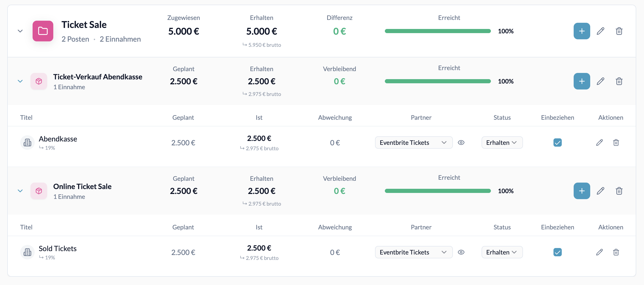Viewport: 644px width, 285px height.
Task: Select the Abweichung column header
Action: pyautogui.click(x=335, y=117)
